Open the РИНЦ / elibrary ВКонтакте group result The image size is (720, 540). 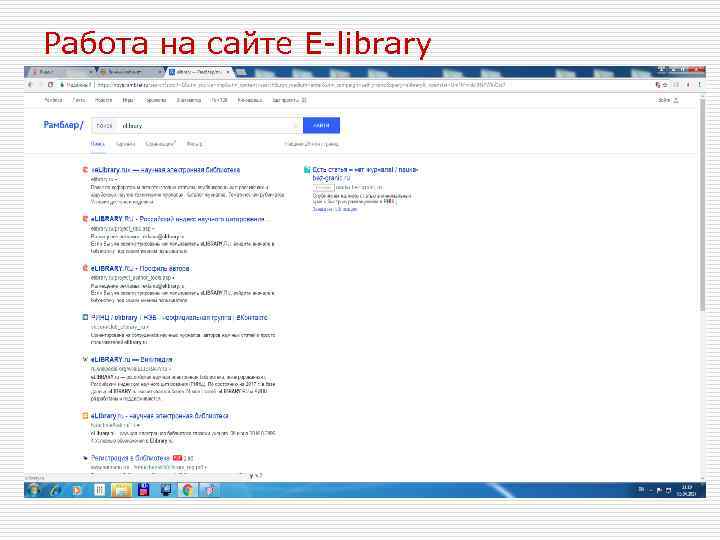point(179,318)
